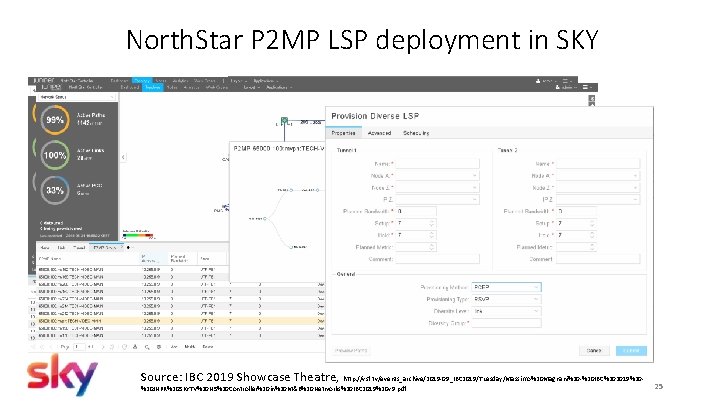Open the Scheduling tab

pos(416,133)
